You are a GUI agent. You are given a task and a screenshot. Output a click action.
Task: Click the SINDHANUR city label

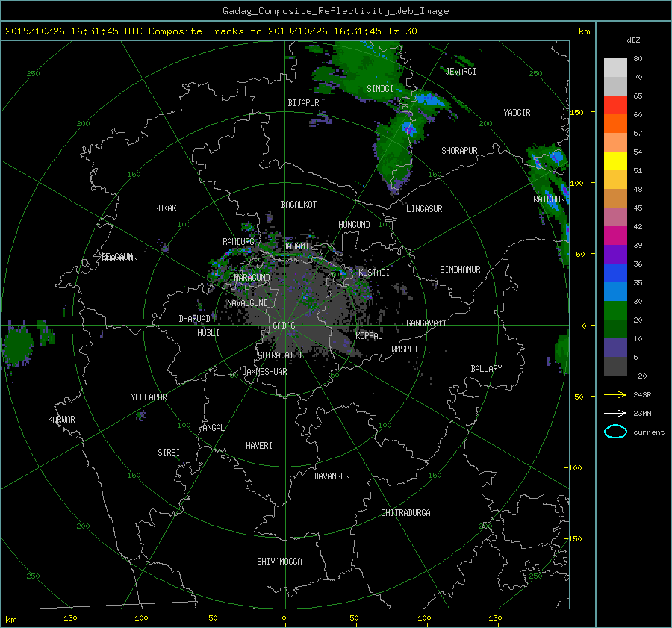coord(460,270)
